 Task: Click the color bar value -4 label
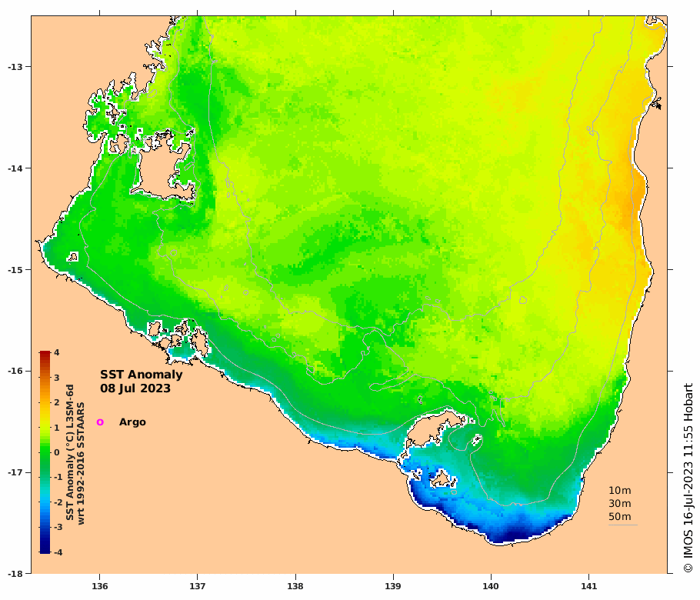click(x=58, y=552)
